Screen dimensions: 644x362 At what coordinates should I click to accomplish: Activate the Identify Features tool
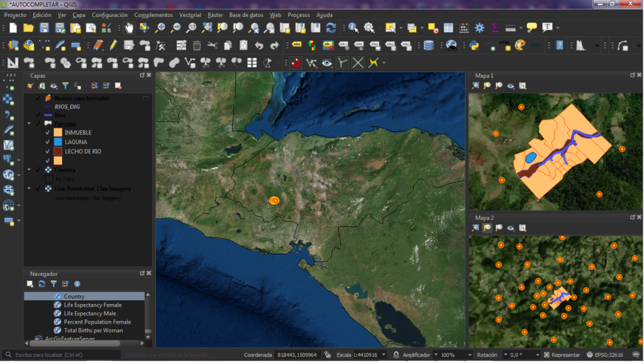(x=353, y=28)
